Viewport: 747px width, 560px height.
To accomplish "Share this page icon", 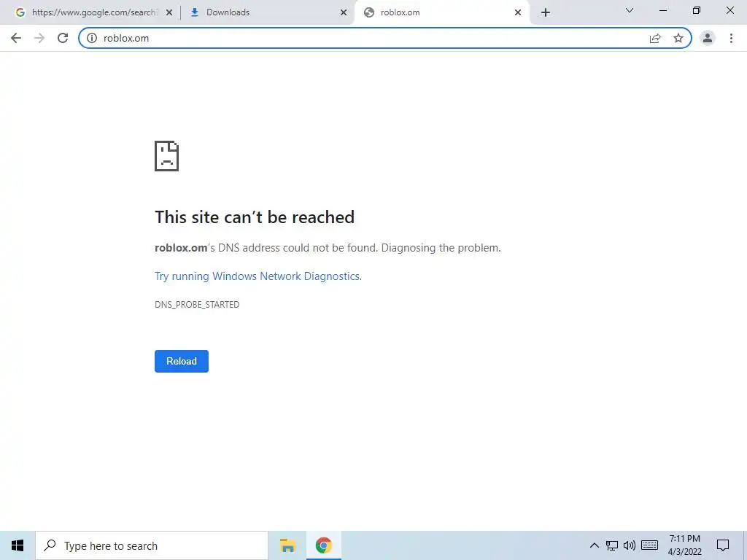I will (x=656, y=38).
